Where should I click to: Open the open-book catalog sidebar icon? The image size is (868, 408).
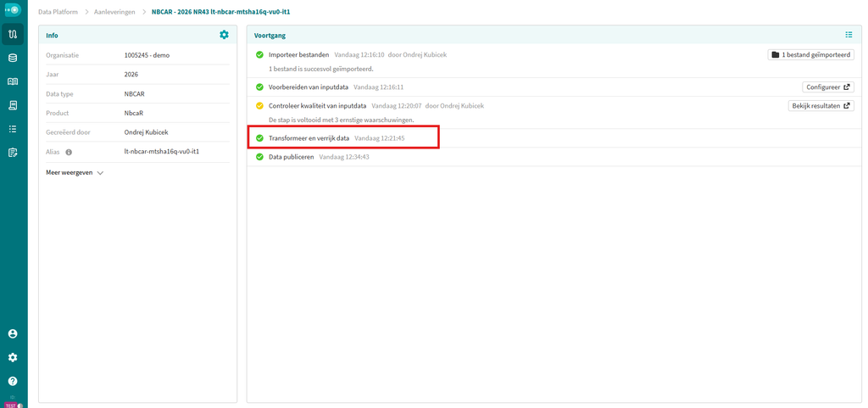point(13,81)
